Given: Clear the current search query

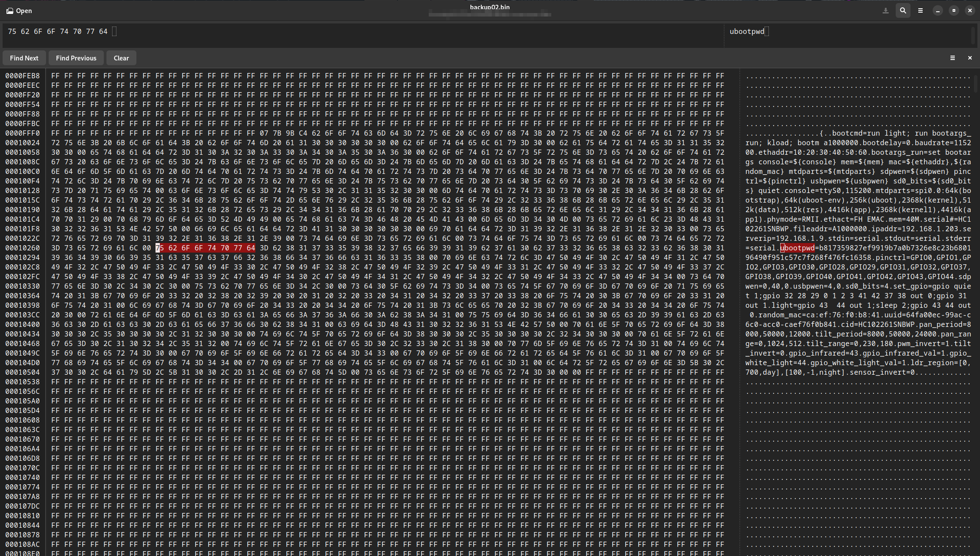Looking at the screenshot, I should 121,58.
